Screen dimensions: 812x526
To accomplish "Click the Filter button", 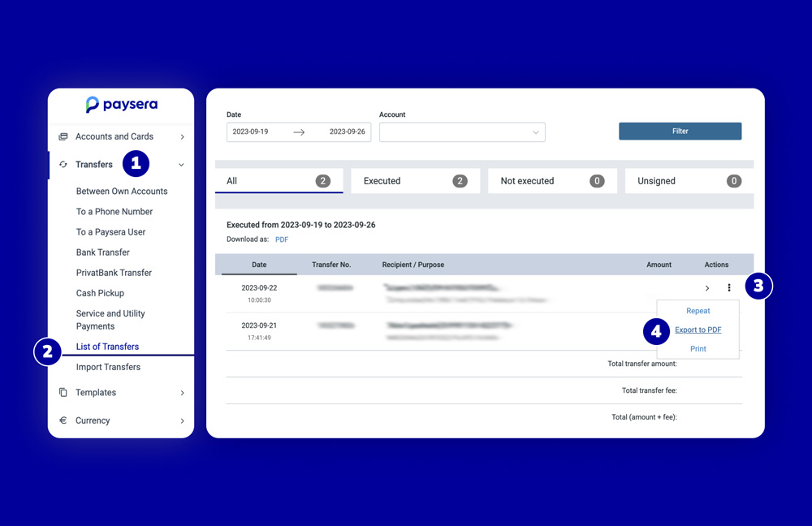I will [x=680, y=131].
